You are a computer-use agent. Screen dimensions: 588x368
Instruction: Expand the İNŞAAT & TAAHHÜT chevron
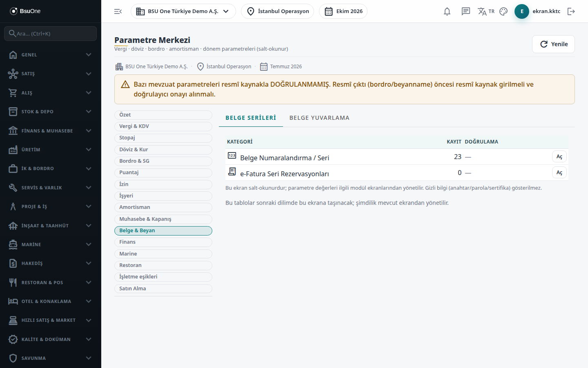click(x=89, y=226)
